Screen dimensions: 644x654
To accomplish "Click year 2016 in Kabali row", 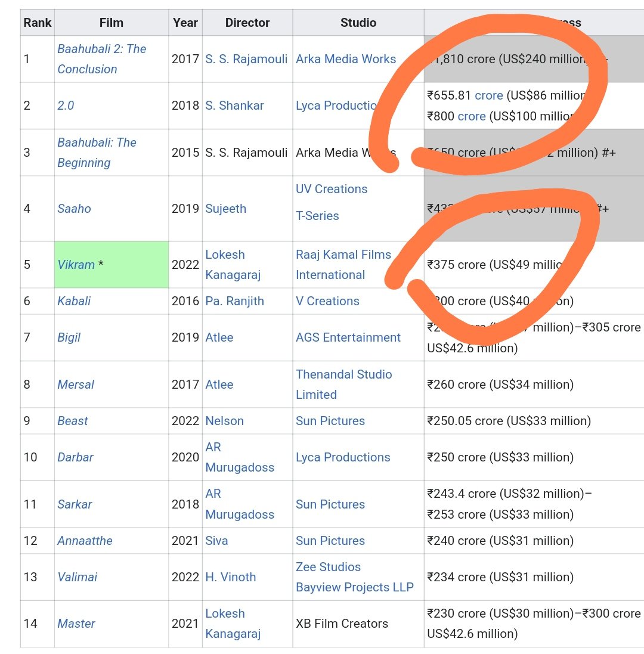I will (x=185, y=300).
